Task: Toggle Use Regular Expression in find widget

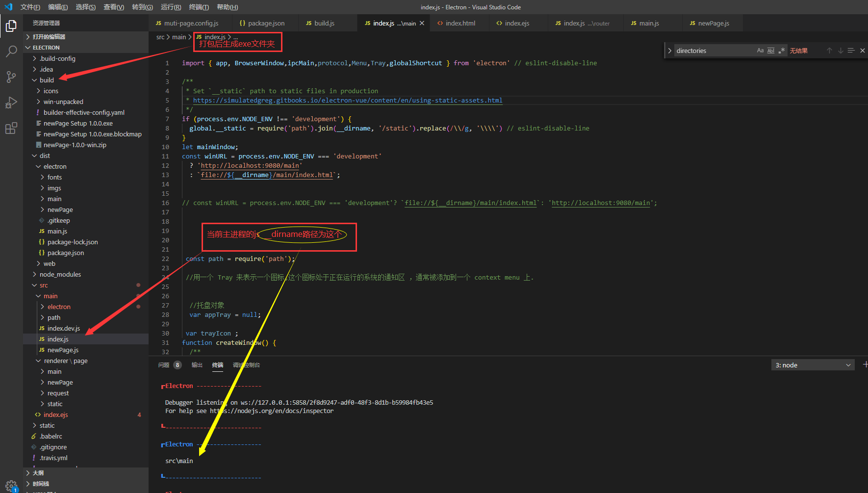Action: coord(782,51)
